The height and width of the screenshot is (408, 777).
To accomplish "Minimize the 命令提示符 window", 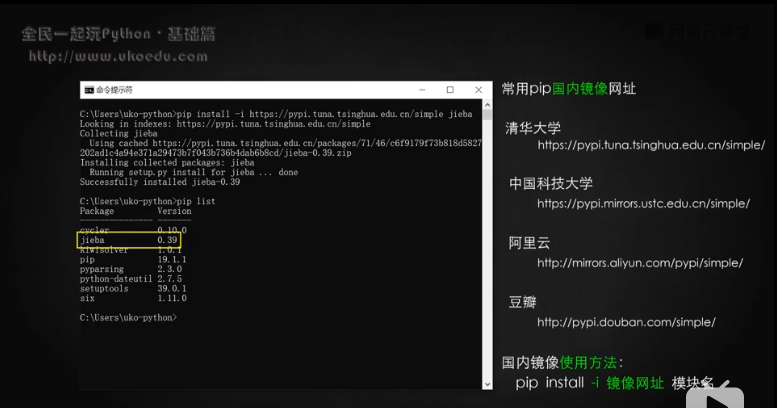I will pyautogui.click(x=422, y=90).
